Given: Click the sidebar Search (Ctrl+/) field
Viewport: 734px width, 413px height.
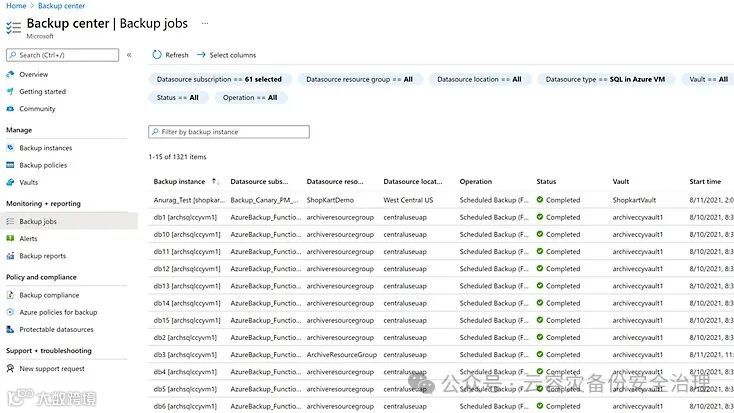Looking at the screenshot, I should [x=62, y=55].
